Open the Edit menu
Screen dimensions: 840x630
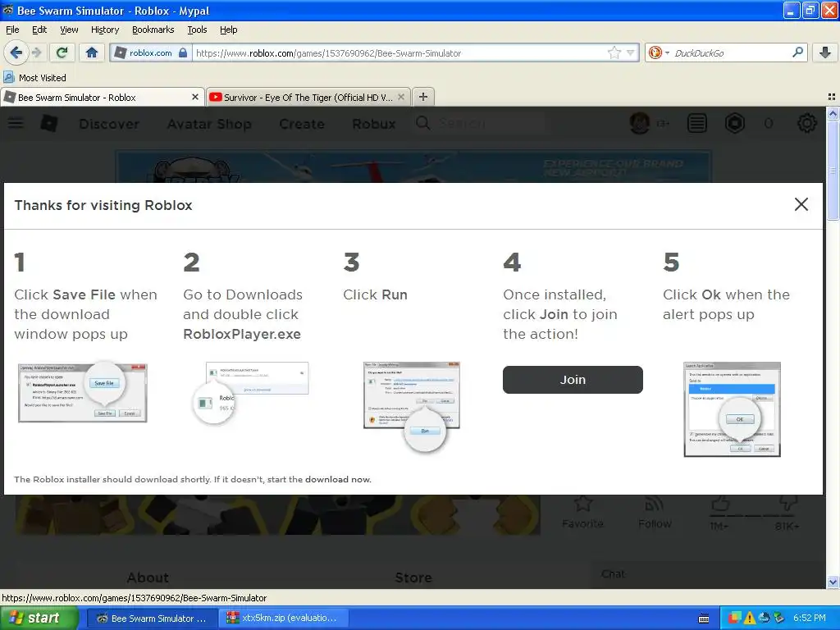[x=39, y=30]
